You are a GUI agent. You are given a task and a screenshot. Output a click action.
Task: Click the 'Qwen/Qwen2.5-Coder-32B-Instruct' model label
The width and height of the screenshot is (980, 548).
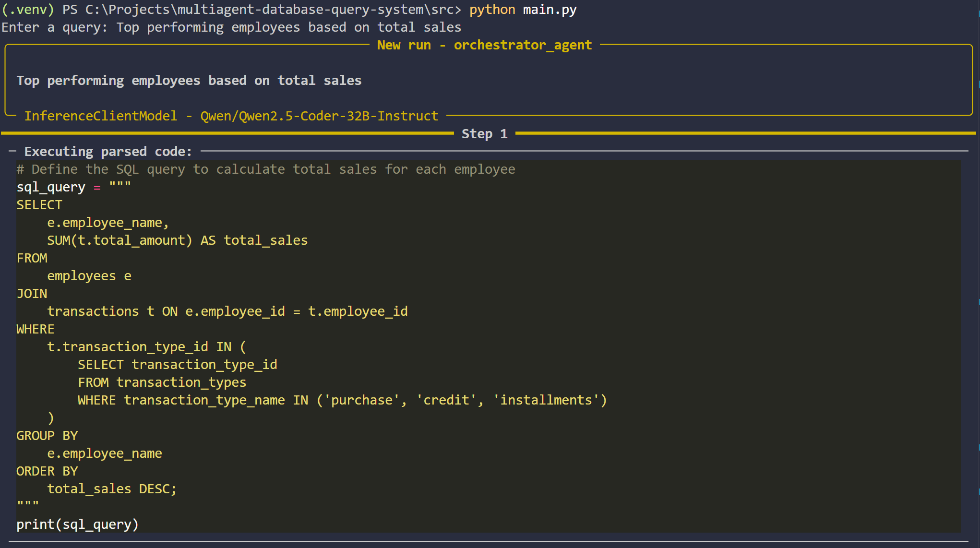[319, 116]
